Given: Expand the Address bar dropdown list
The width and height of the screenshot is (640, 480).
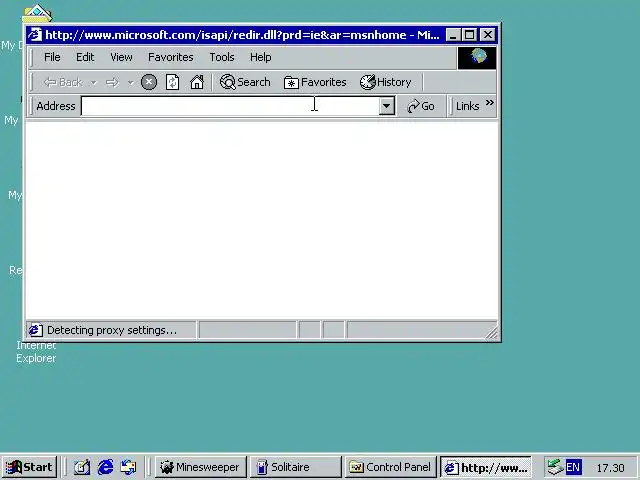Looking at the screenshot, I should [386, 106].
